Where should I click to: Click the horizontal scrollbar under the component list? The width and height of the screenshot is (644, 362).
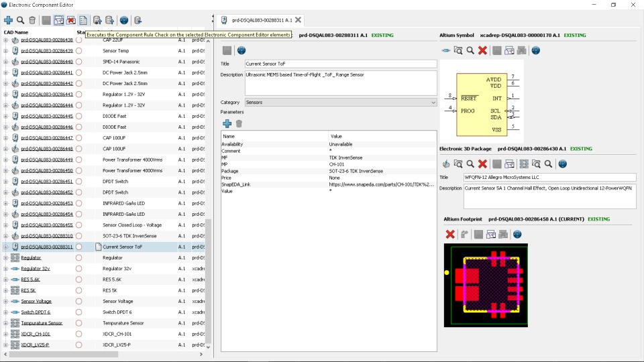click(64, 354)
